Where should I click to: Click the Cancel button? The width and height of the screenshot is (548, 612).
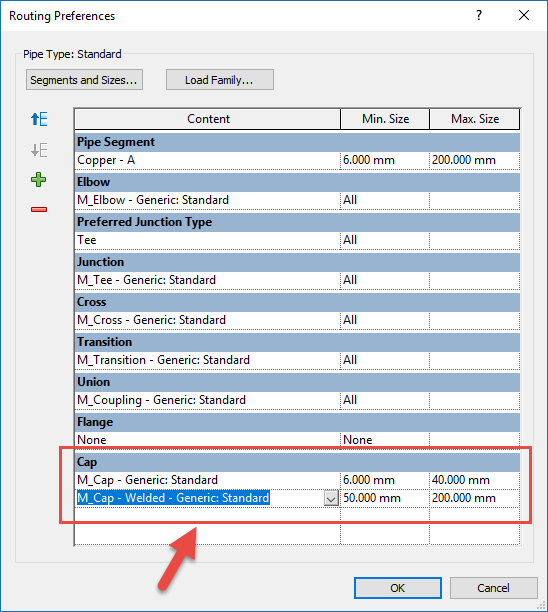click(x=493, y=588)
